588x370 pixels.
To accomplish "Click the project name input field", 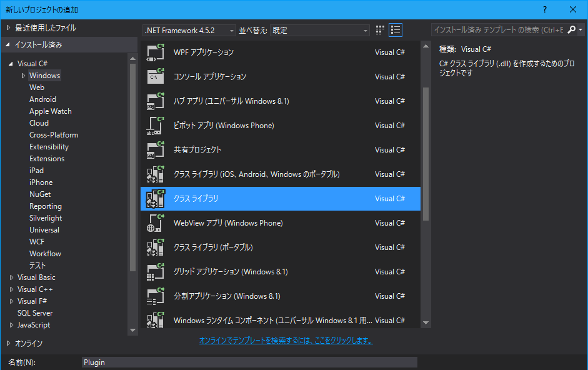I will (250, 362).
